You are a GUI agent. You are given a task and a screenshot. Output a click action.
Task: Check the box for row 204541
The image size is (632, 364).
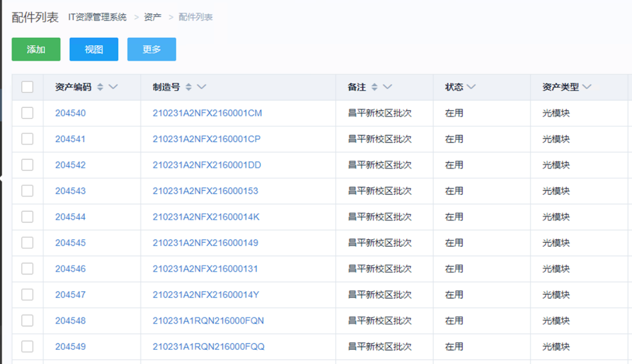pos(27,139)
